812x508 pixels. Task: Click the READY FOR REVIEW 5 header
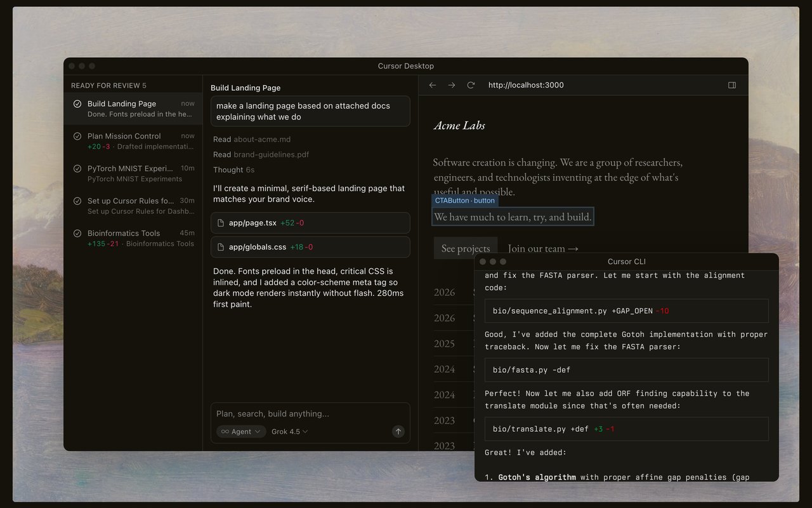pos(108,85)
